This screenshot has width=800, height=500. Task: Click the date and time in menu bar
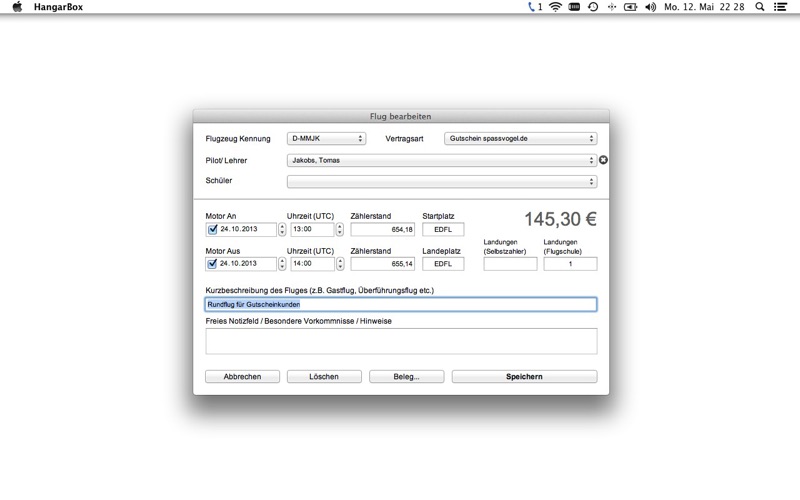[x=704, y=7]
